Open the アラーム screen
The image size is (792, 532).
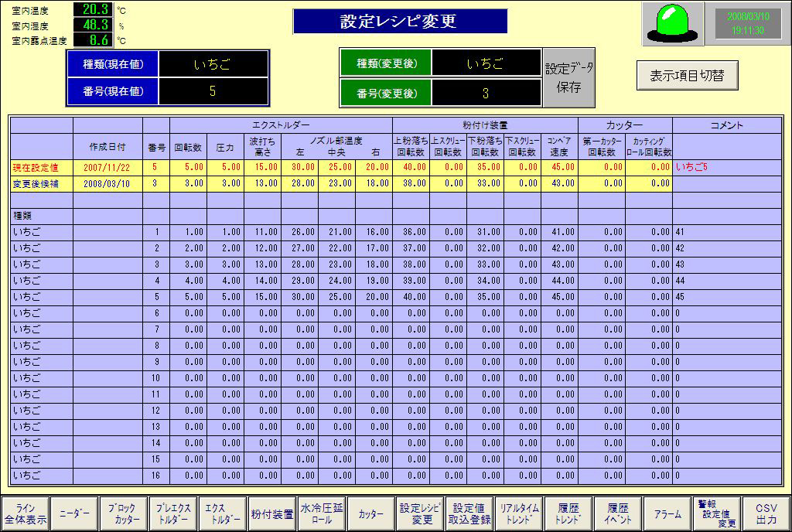tap(667, 514)
